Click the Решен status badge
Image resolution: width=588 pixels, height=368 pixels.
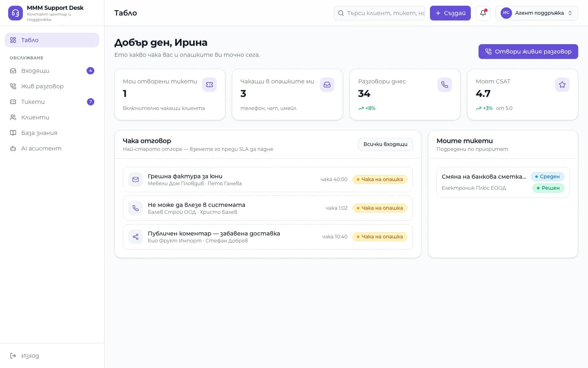tap(548, 188)
